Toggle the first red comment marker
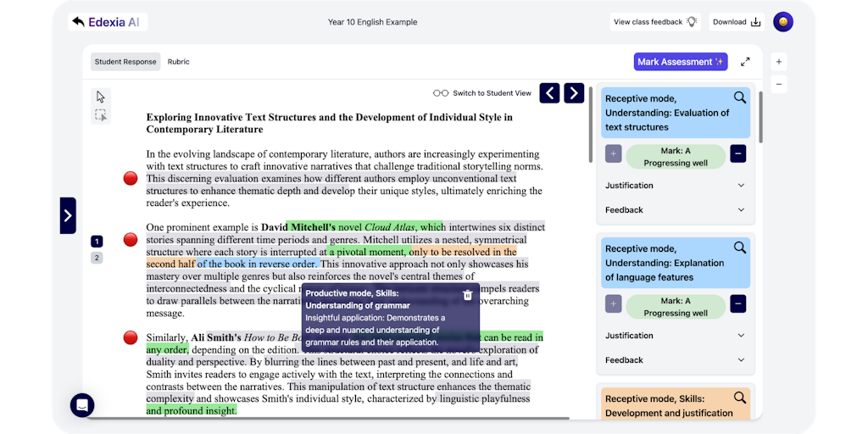868x434 pixels. [x=131, y=178]
